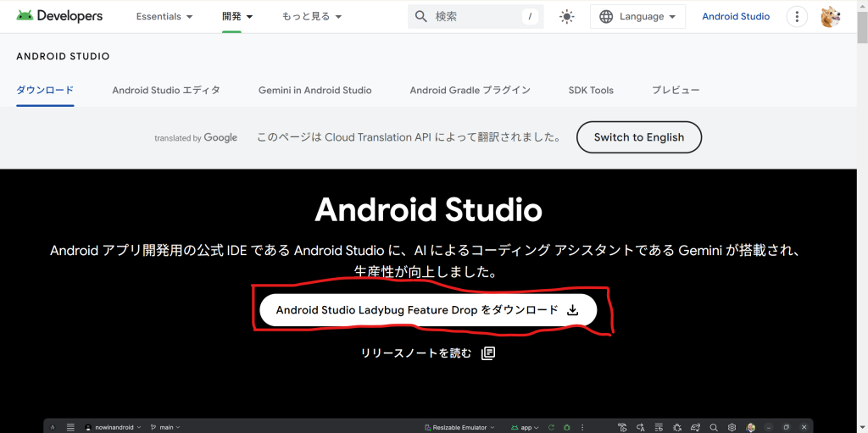Expand the Essentials dropdown menu

pyautogui.click(x=164, y=16)
